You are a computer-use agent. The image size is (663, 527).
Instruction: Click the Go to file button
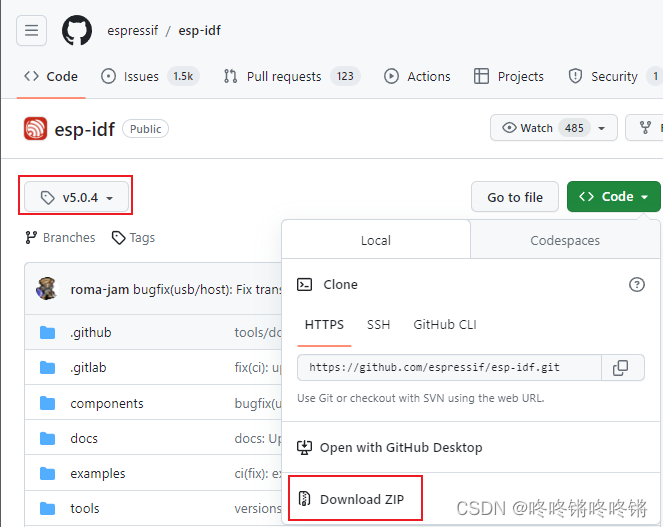point(515,197)
